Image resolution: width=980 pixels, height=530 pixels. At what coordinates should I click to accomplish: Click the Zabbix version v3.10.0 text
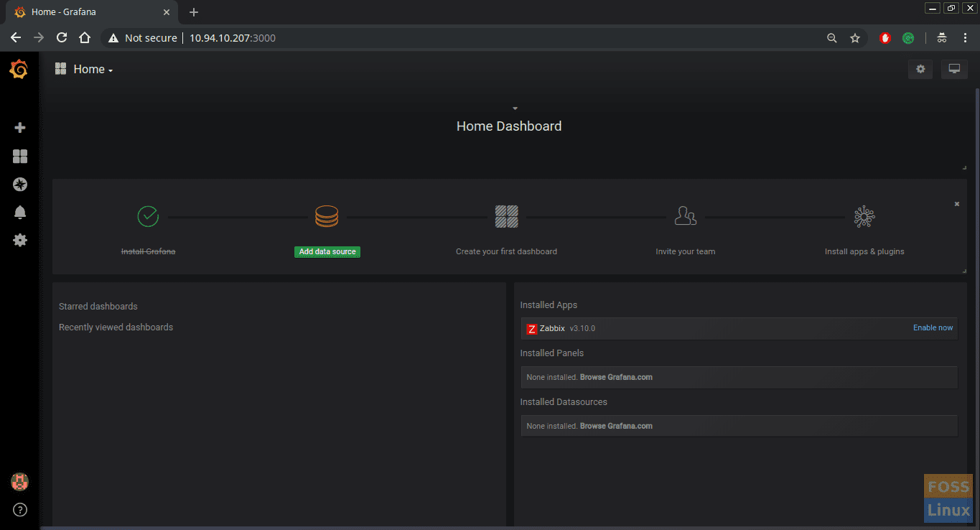click(x=582, y=328)
